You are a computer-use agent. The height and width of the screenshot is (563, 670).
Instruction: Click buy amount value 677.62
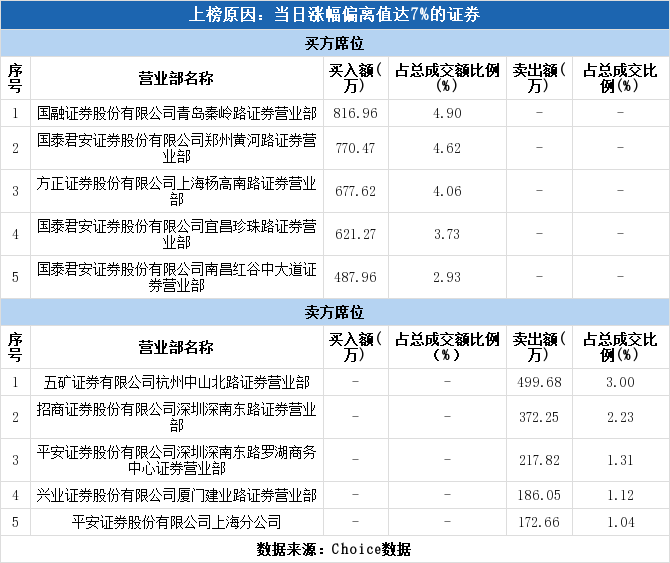tap(356, 191)
